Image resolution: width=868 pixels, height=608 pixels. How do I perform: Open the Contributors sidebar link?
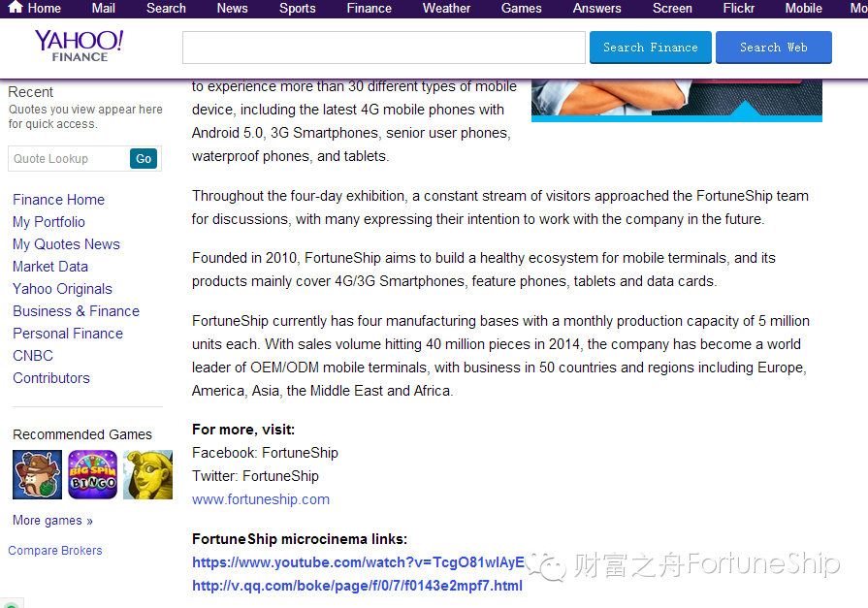point(51,378)
